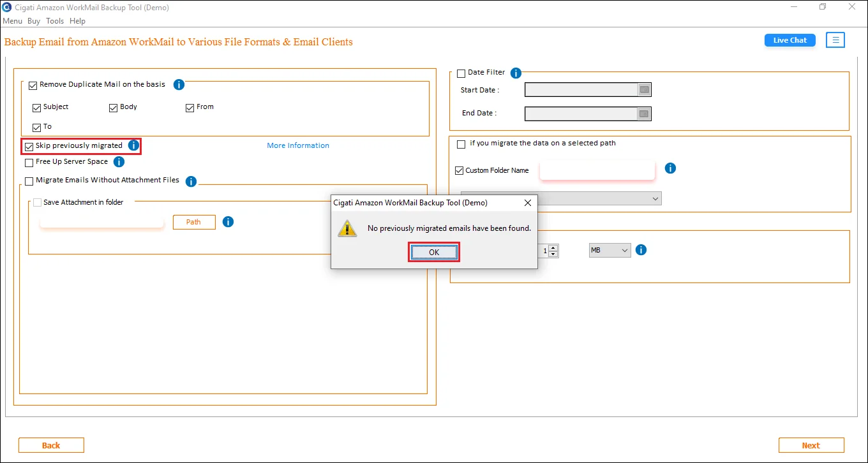Click info icon for Migrate Emails Without Attachment
The height and width of the screenshot is (463, 868).
pos(191,181)
